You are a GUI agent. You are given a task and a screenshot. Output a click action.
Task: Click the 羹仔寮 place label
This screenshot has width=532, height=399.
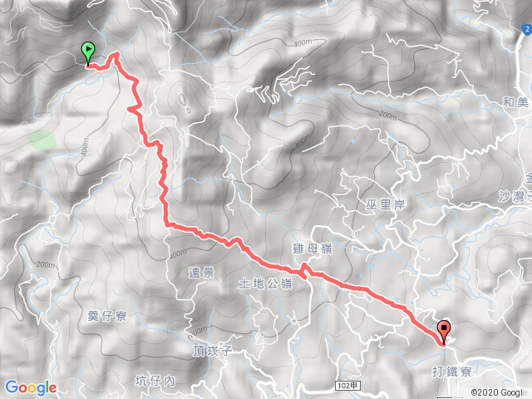107,316
